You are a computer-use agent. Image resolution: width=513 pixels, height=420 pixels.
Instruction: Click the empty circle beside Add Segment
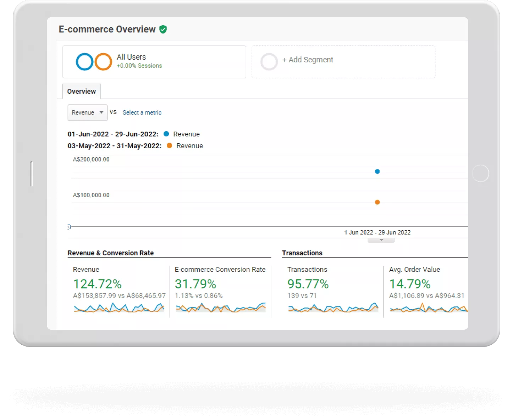[x=269, y=62]
